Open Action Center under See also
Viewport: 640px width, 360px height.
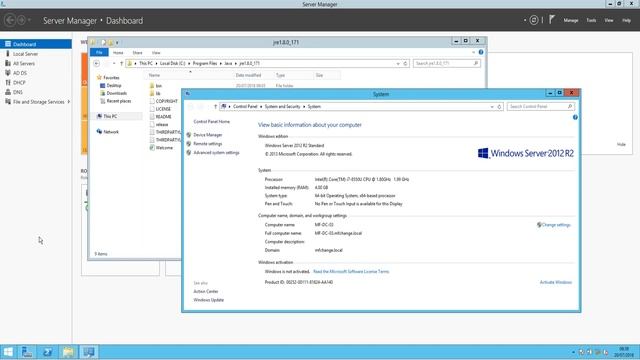point(206,291)
